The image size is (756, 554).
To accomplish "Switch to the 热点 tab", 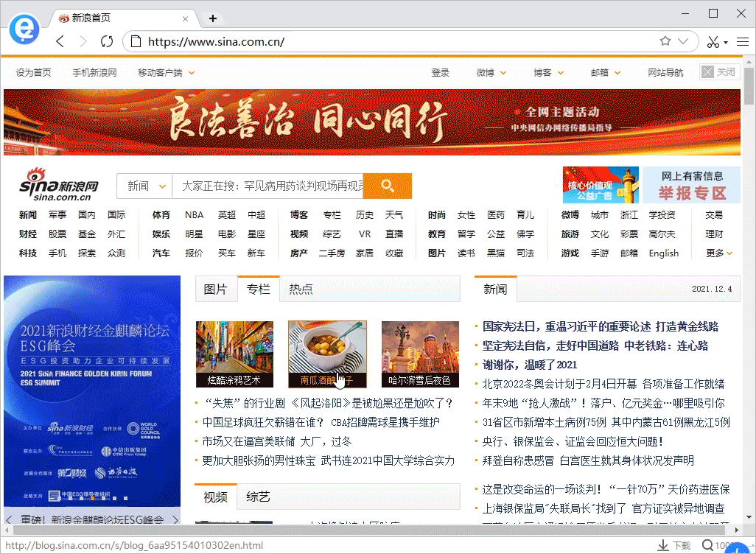I will point(301,290).
